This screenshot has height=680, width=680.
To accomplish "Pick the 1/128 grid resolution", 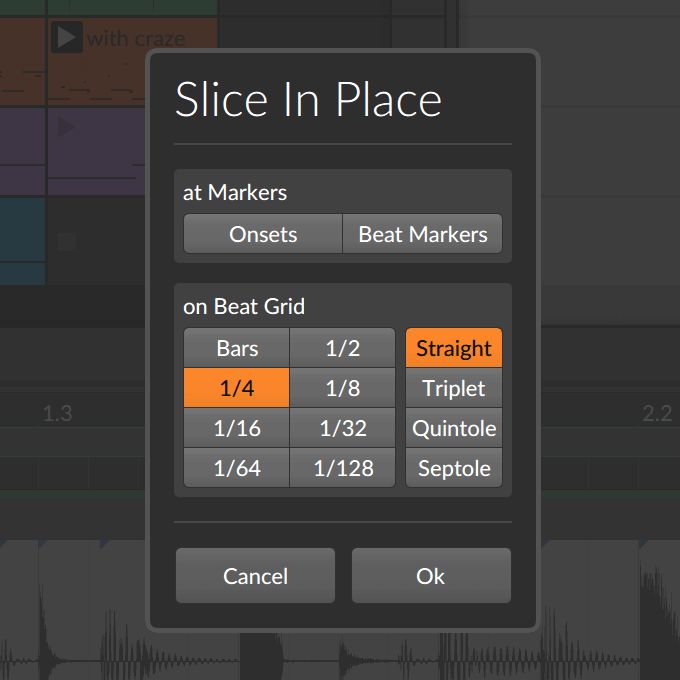I will [x=343, y=468].
